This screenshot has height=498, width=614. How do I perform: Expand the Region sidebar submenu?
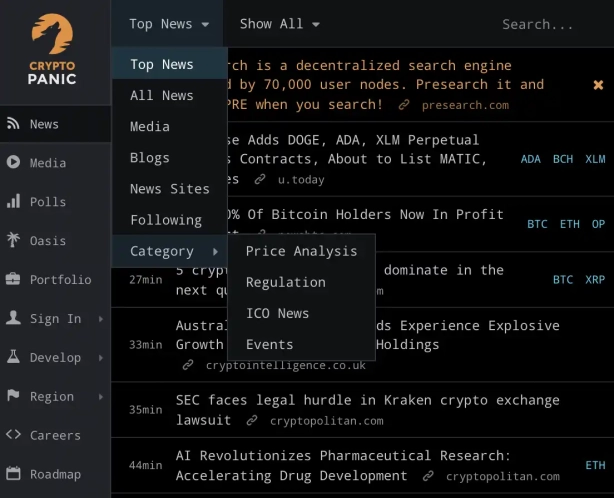coord(100,397)
